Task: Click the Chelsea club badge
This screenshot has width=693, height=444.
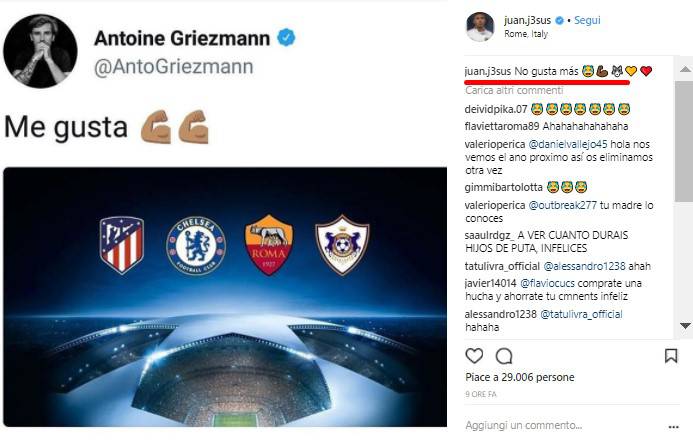Action: click(196, 243)
